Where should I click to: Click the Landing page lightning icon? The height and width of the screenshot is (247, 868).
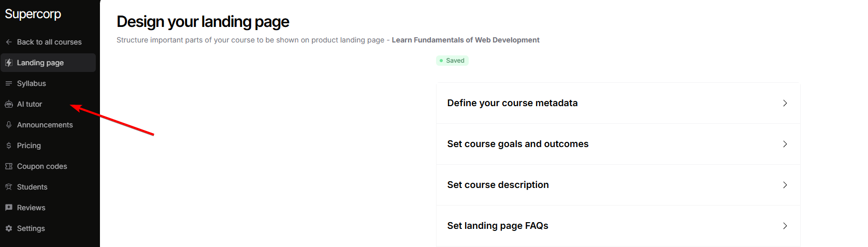[9, 63]
